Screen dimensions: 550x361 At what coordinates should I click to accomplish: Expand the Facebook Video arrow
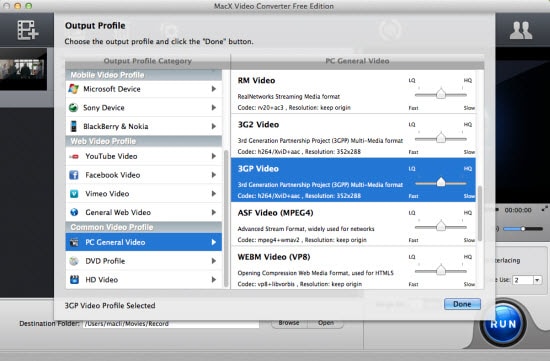(x=214, y=175)
